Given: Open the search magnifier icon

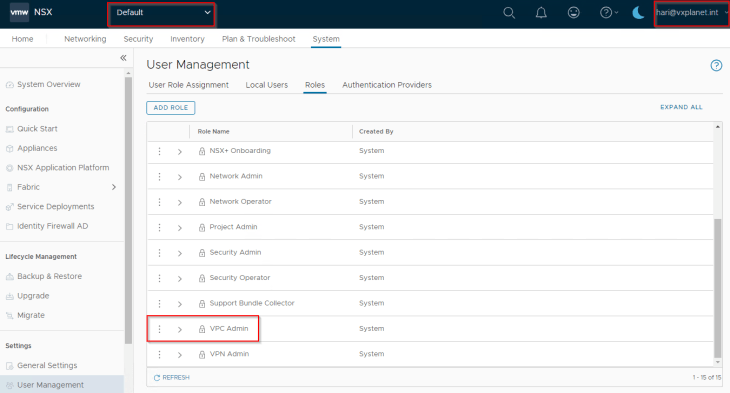Looking at the screenshot, I should pos(509,13).
